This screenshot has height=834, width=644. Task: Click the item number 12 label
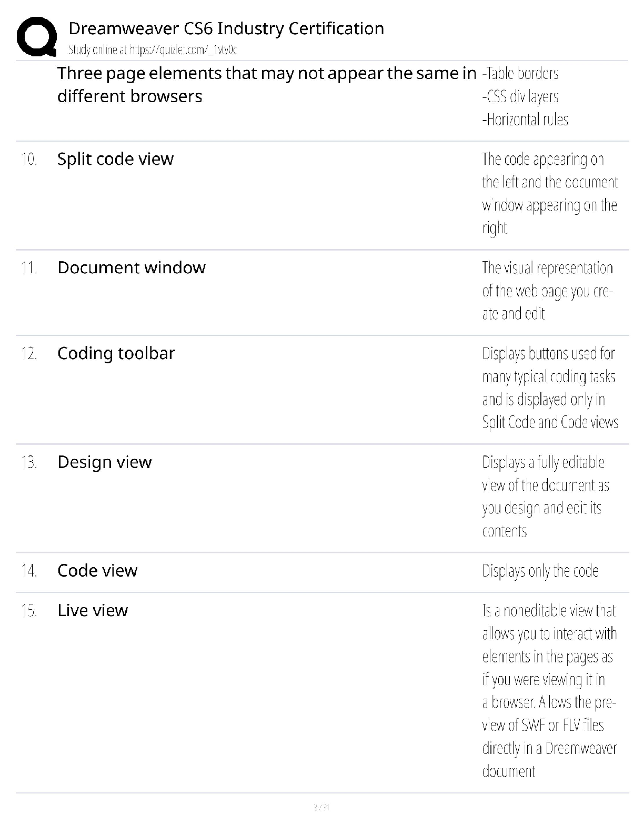coord(29,354)
